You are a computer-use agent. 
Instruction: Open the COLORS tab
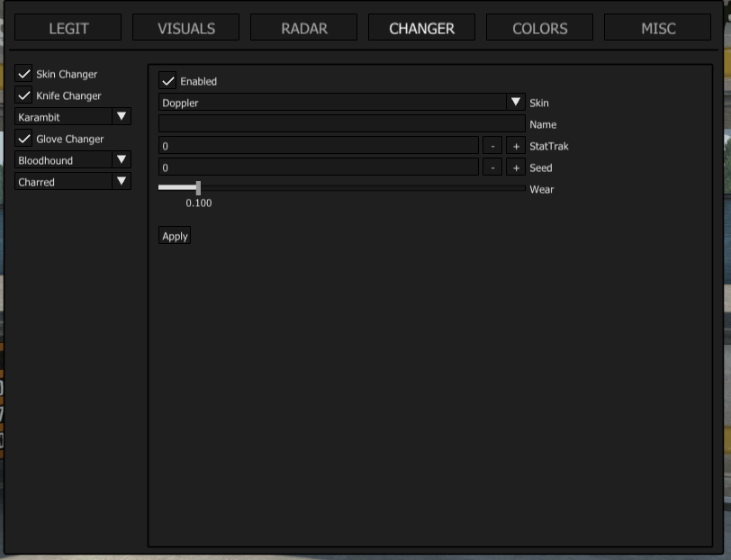point(540,28)
